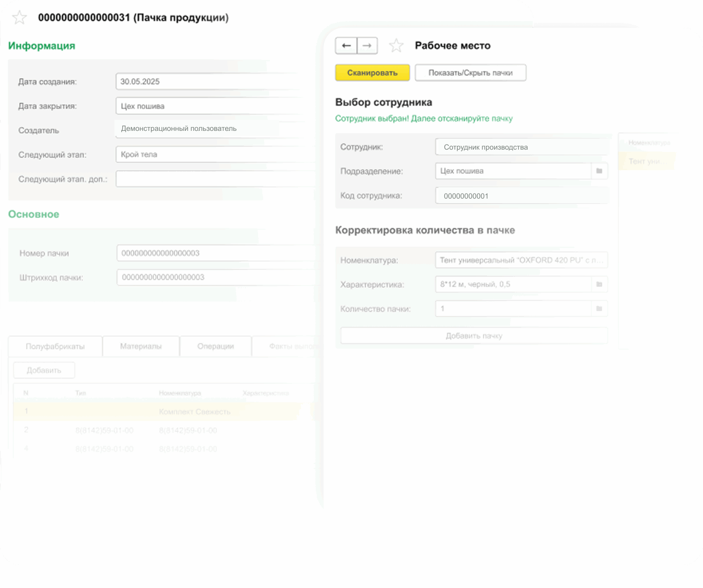The image size is (703, 588).
Task: Click the Количество пачки field
Action: [x=514, y=309]
